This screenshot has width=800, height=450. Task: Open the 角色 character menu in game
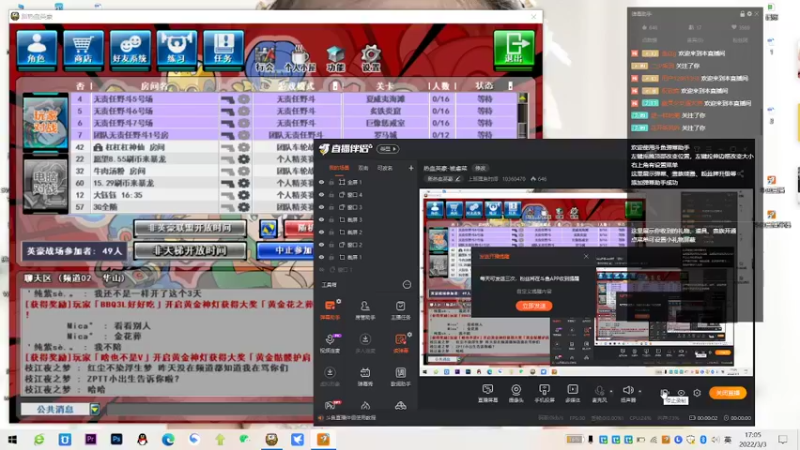[36, 48]
